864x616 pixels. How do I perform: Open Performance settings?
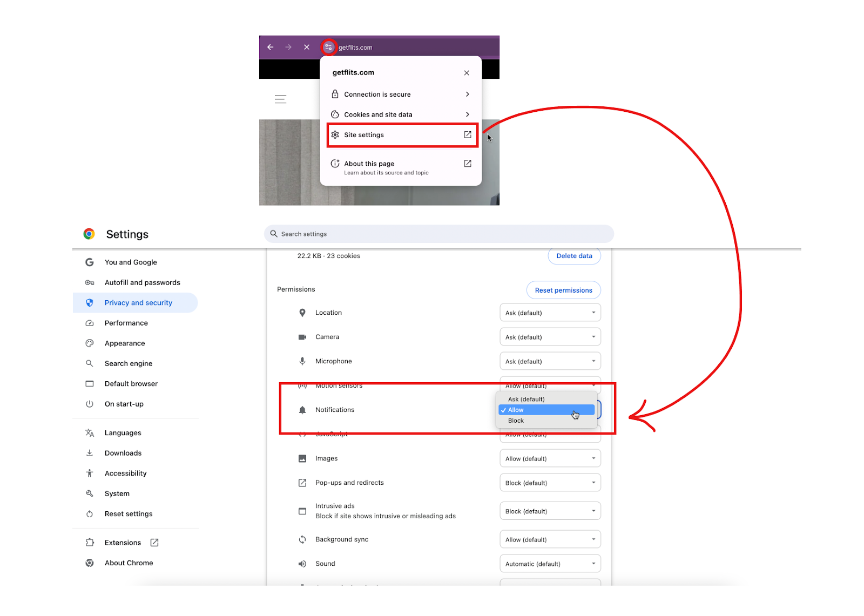pos(135,323)
